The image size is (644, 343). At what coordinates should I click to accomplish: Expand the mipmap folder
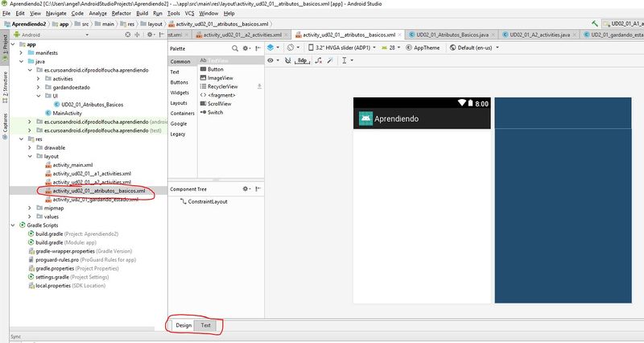[x=30, y=209]
